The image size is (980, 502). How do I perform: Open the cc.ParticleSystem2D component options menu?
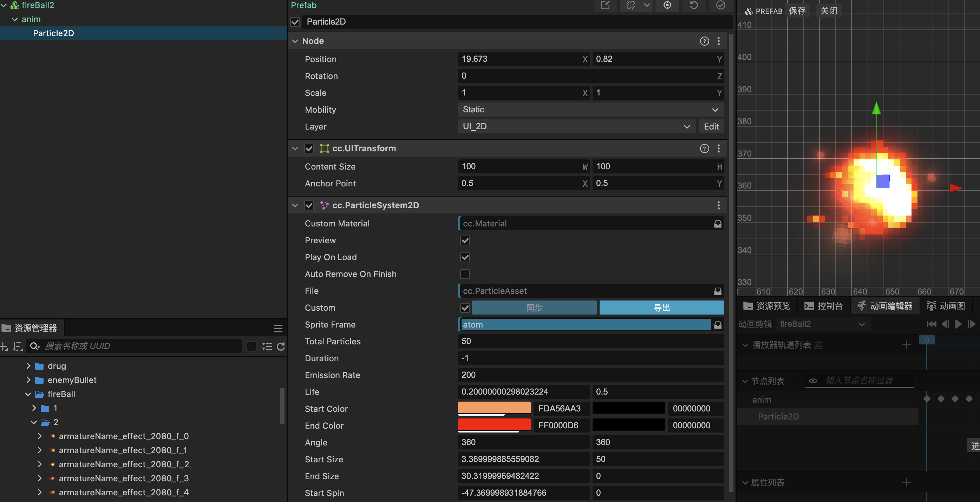(718, 205)
